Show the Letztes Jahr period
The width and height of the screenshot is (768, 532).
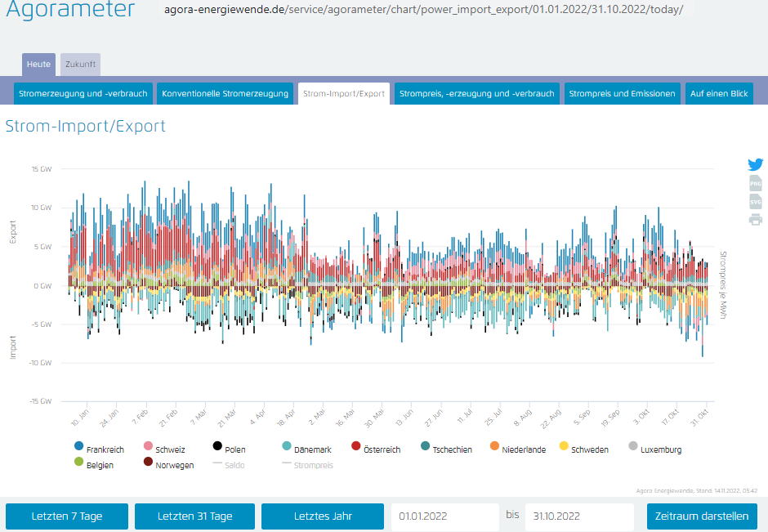click(x=322, y=516)
